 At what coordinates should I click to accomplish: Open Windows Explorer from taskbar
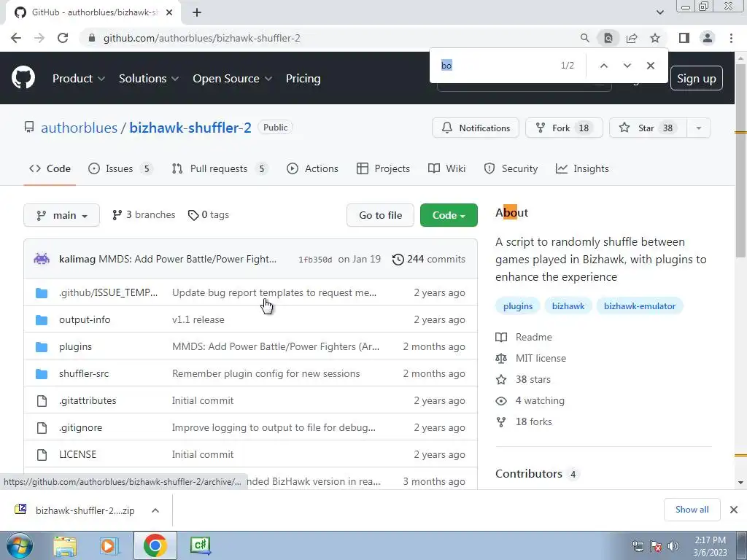[x=65, y=545]
